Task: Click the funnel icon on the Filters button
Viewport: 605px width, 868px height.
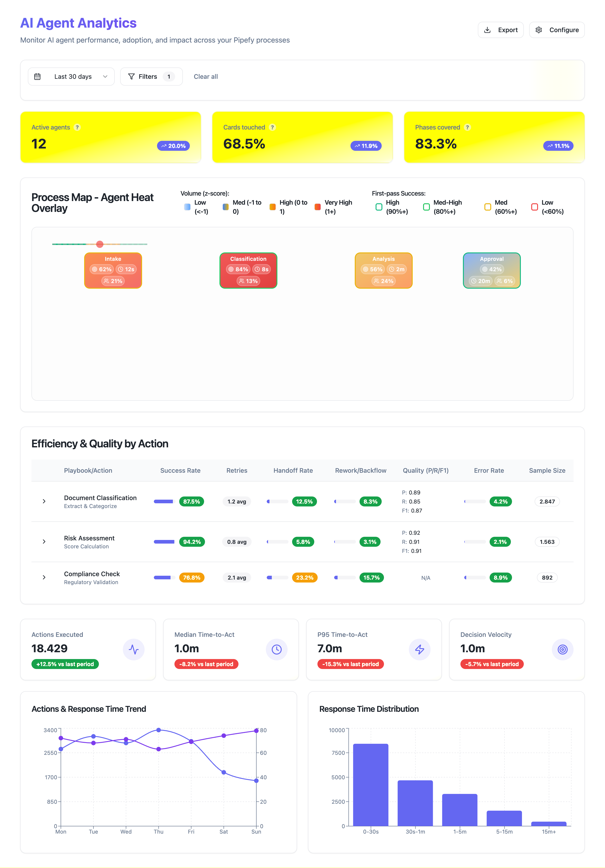Action: 131,76
